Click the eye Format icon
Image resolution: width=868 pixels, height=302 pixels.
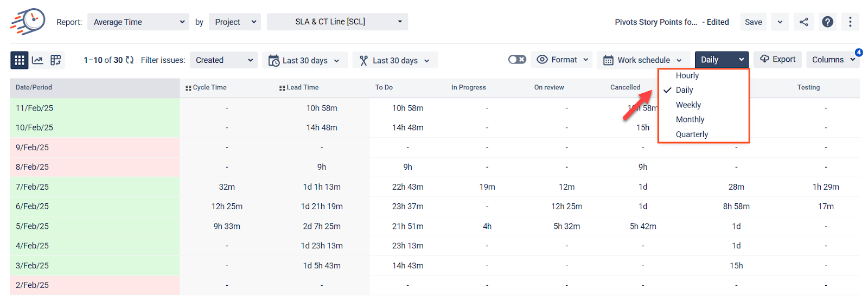(542, 60)
